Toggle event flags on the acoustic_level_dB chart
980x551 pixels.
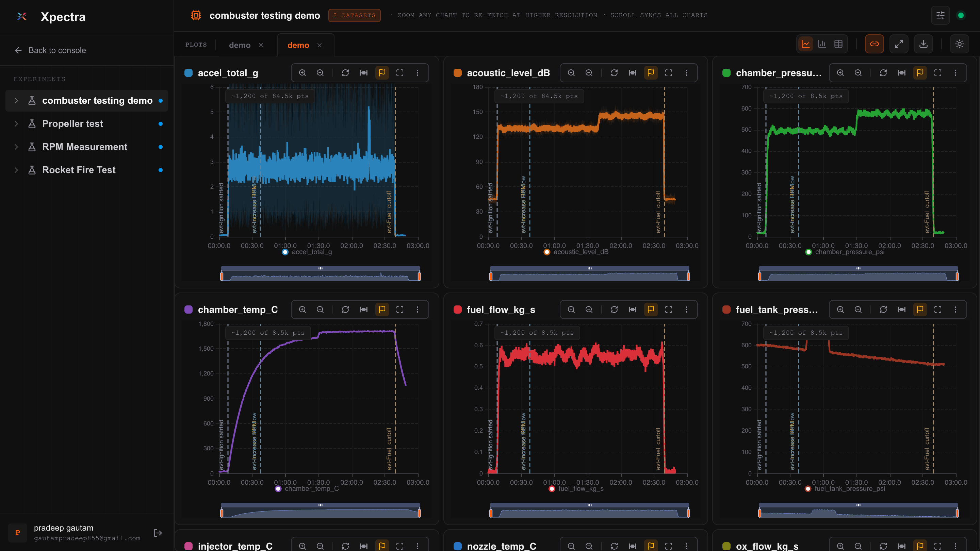click(651, 73)
